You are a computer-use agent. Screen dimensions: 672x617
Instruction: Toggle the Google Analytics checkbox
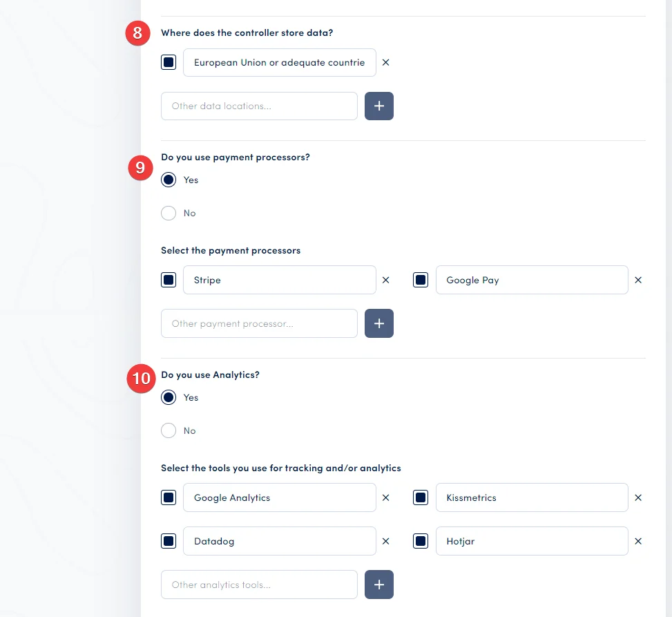(x=169, y=497)
